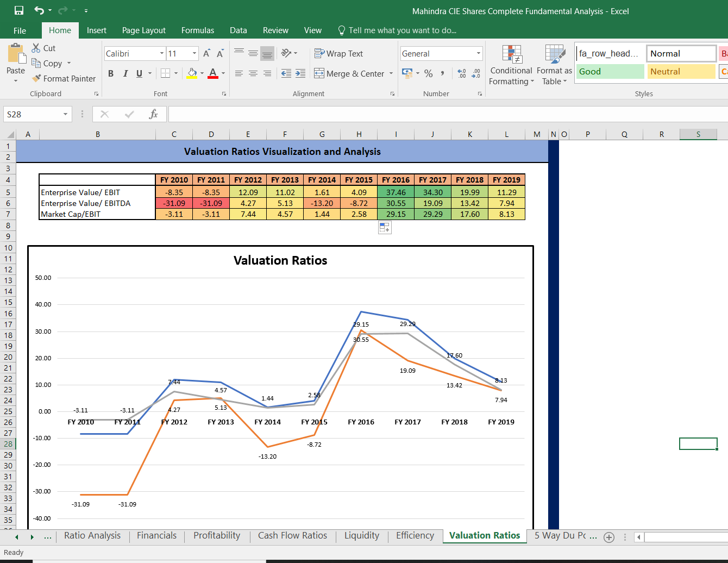Open the font size dropdown
This screenshot has height=563, width=728.
tap(194, 53)
